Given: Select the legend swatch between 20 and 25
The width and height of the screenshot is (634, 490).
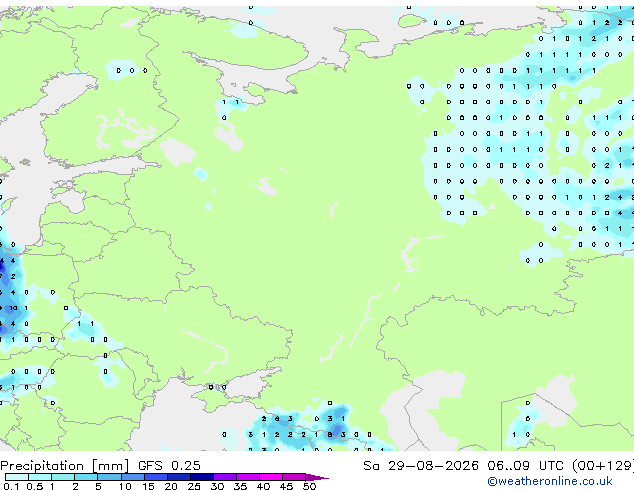Looking at the screenshot, I should (x=179, y=477).
